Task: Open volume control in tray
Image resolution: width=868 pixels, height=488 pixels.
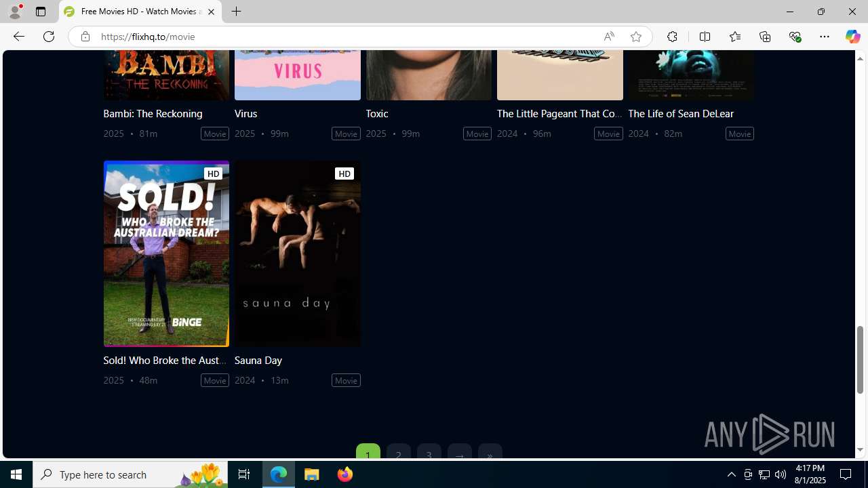Action: [781, 474]
